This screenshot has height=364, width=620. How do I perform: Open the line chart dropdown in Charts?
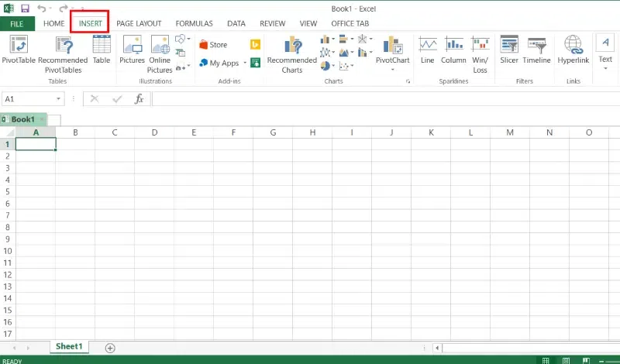[327, 52]
